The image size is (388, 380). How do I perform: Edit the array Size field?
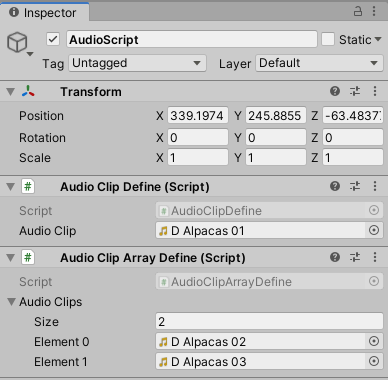tap(269, 321)
